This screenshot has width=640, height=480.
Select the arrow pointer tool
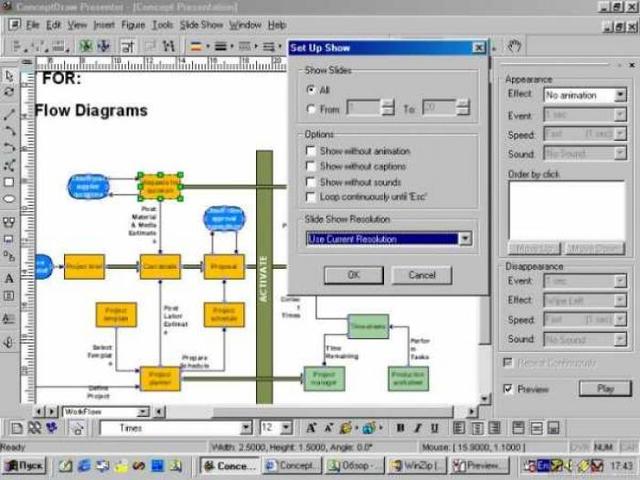(x=9, y=76)
